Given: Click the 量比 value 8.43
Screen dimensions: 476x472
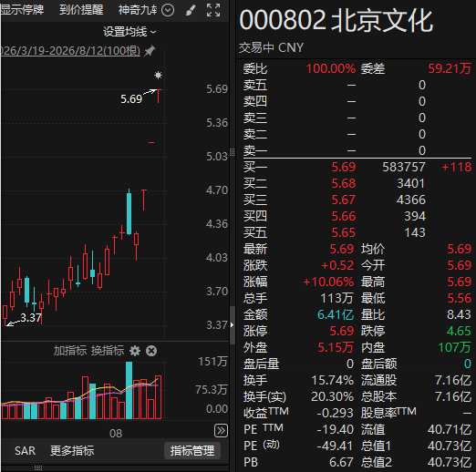Looking at the screenshot, I should click(459, 314).
